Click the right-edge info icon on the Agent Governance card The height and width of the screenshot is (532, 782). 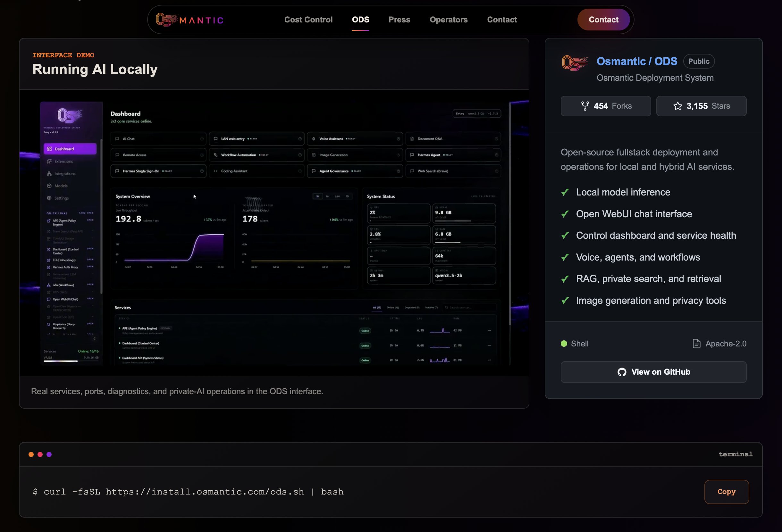click(398, 171)
